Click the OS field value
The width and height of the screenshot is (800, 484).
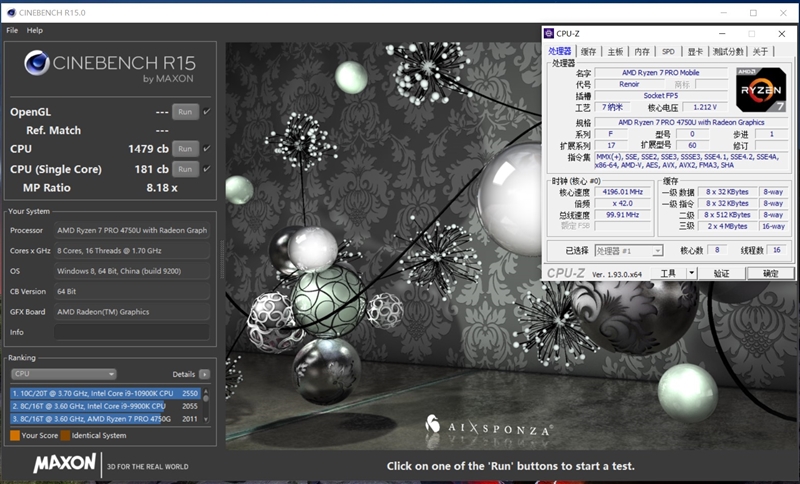(x=132, y=271)
